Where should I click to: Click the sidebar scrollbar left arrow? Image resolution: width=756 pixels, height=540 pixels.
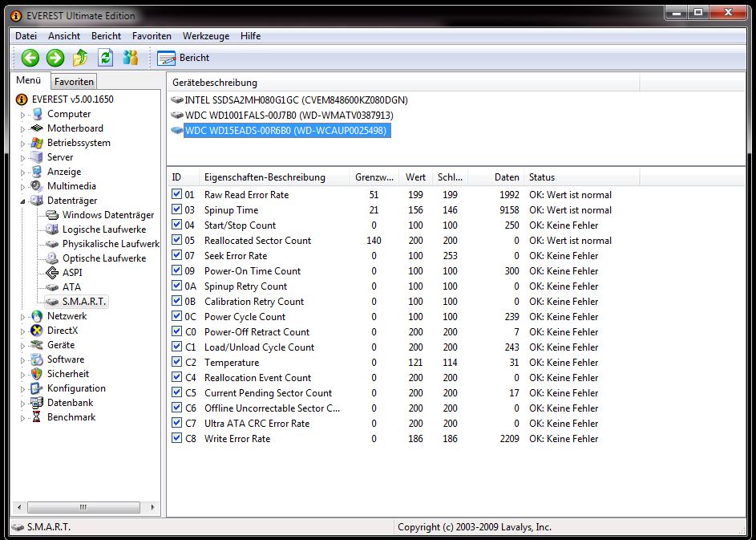coord(18,507)
